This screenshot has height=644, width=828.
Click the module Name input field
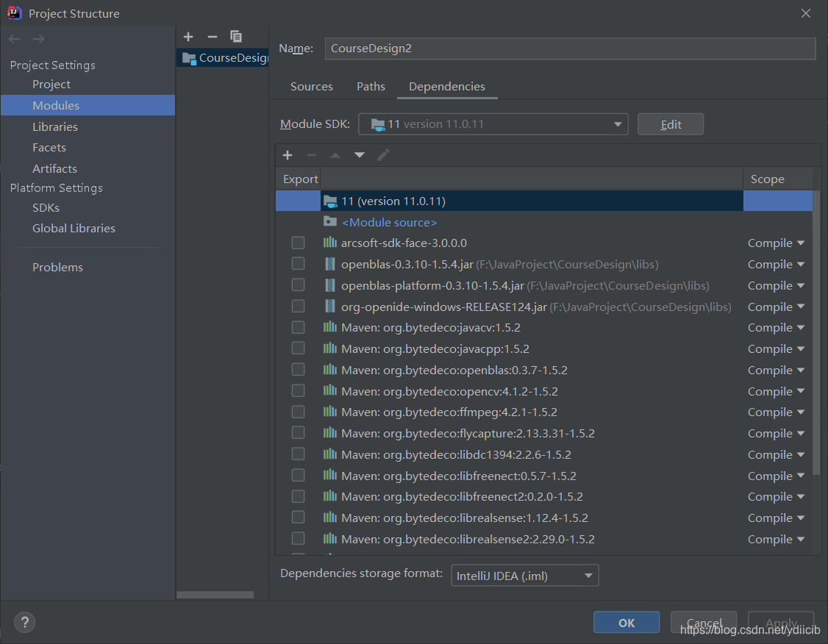coord(570,49)
